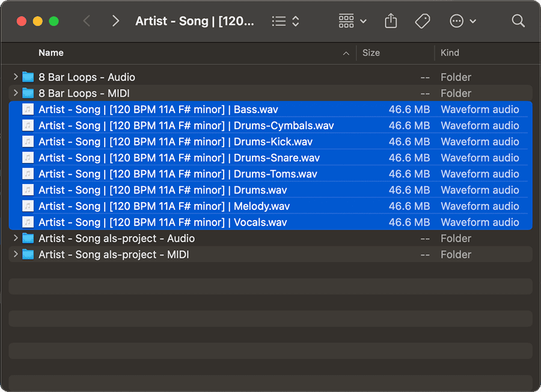Open the list view switcher

[x=285, y=21]
